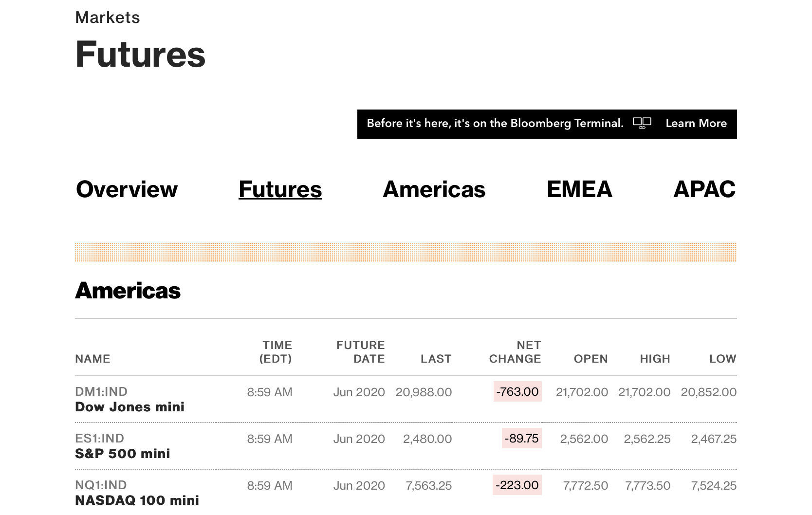Click the NQ1:IND ticker symbol

point(101,485)
